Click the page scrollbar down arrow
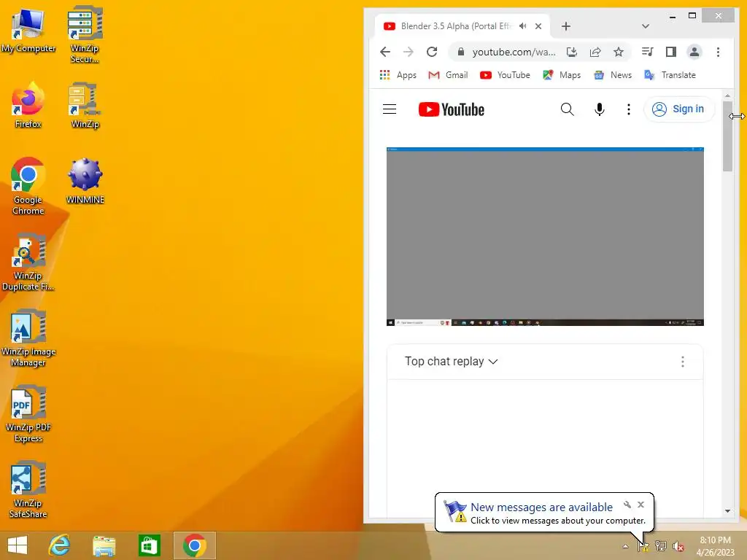The height and width of the screenshot is (560, 747). [x=727, y=511]
